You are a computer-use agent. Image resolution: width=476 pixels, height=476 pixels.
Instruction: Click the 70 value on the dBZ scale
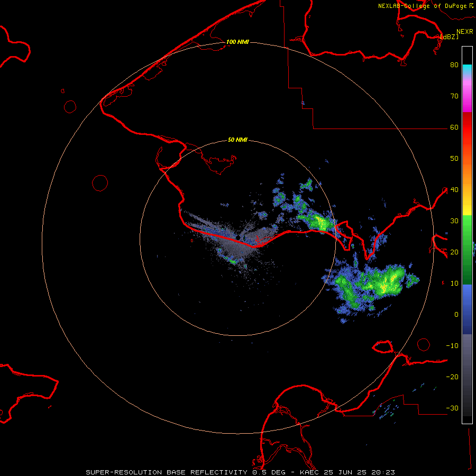[454, 96]
